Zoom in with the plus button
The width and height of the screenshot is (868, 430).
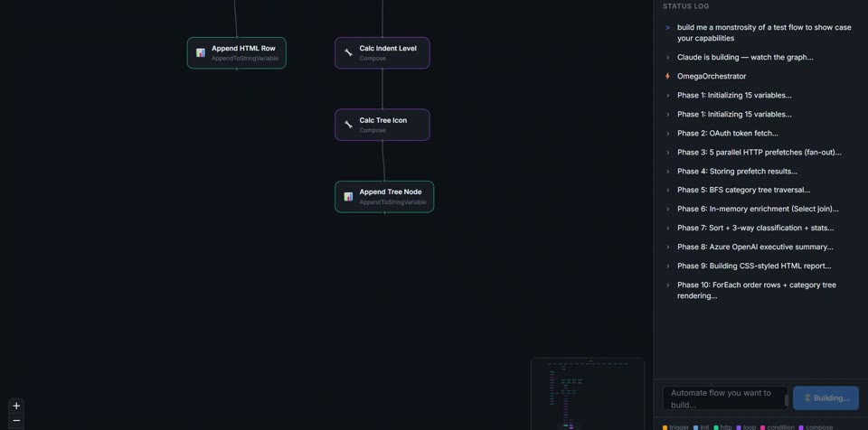tap(16, 406)
